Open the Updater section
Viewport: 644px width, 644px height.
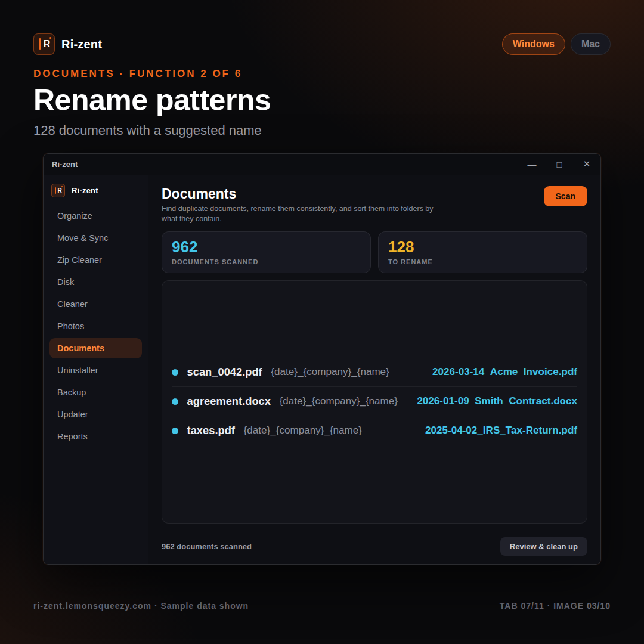pos(95,414)
